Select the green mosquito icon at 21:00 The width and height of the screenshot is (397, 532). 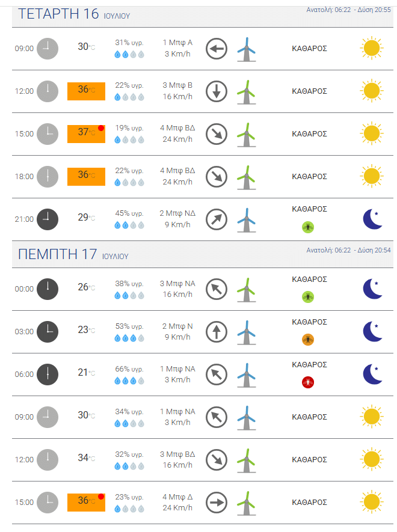[x=308, y=227]
